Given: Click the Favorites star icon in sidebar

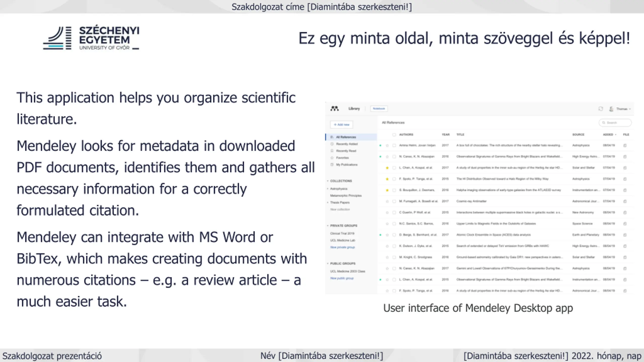Looking at the screenshot, I should point(332,158).
